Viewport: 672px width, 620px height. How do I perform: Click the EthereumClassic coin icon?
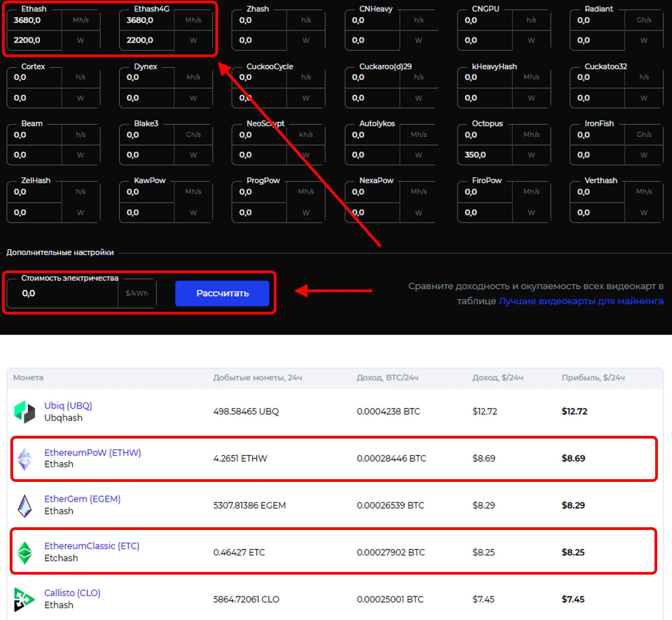tap(25, 552)
